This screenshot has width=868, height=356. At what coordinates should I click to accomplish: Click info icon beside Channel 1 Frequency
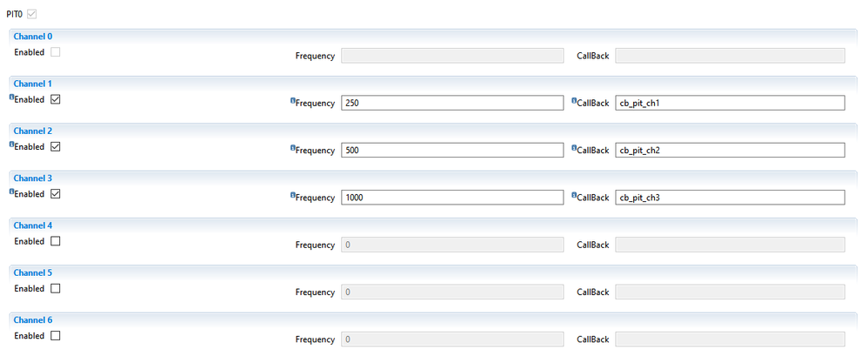click(x=292, y=100)
